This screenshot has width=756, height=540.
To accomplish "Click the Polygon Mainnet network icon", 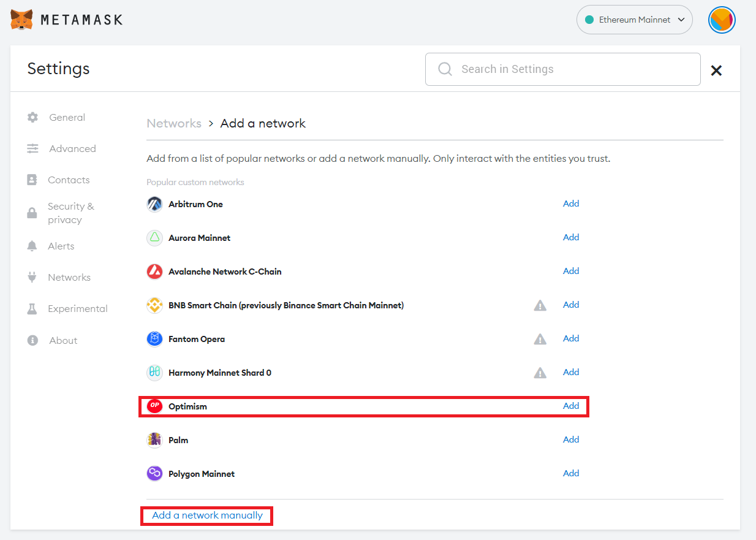I will [154, 474].
